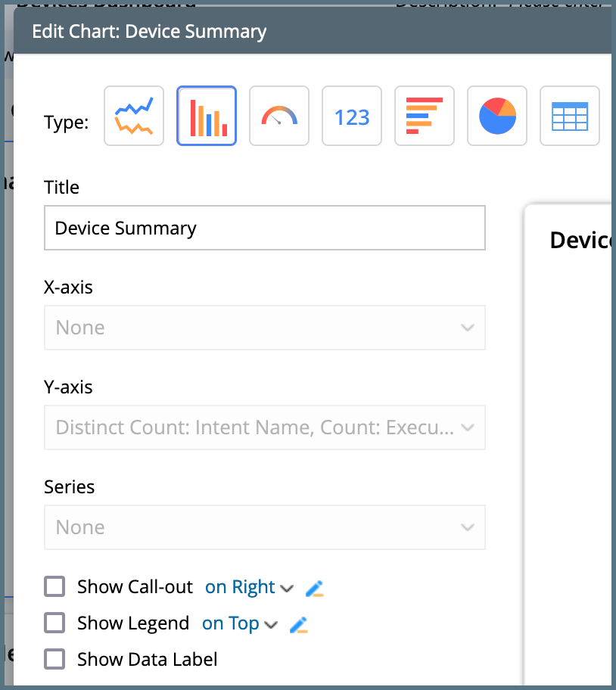The image size is (616, 690).
Task: Switch to the pie chart type
Action: (x=497, y=116)
